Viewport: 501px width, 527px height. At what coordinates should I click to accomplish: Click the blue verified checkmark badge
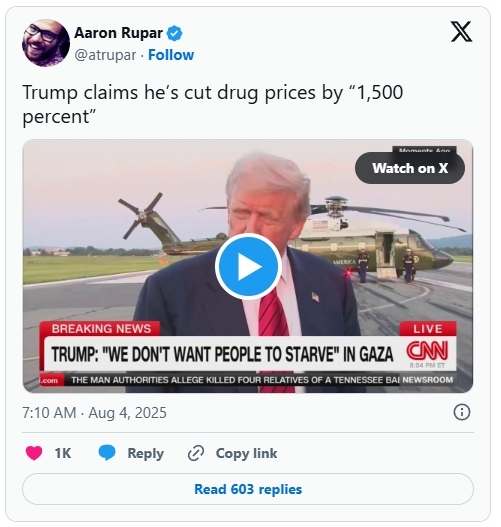pyautogui.click(x=174, y=34)
